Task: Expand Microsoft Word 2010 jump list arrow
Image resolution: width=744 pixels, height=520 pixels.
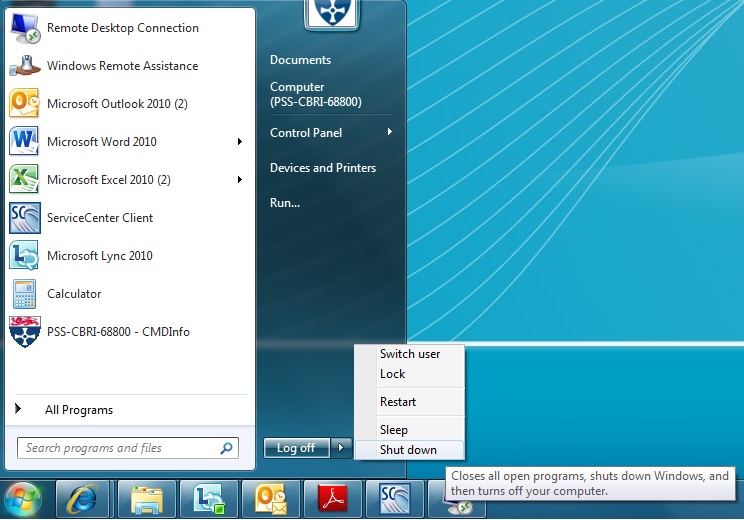Action: pos(240,142)
